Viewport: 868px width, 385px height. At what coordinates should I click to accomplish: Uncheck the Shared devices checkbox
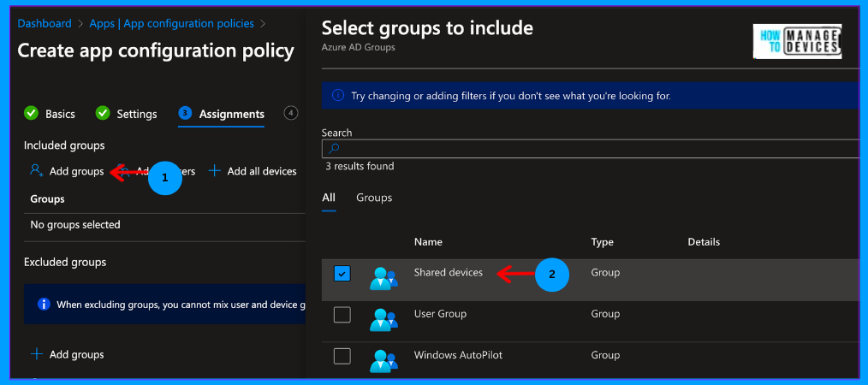[342, 274]
